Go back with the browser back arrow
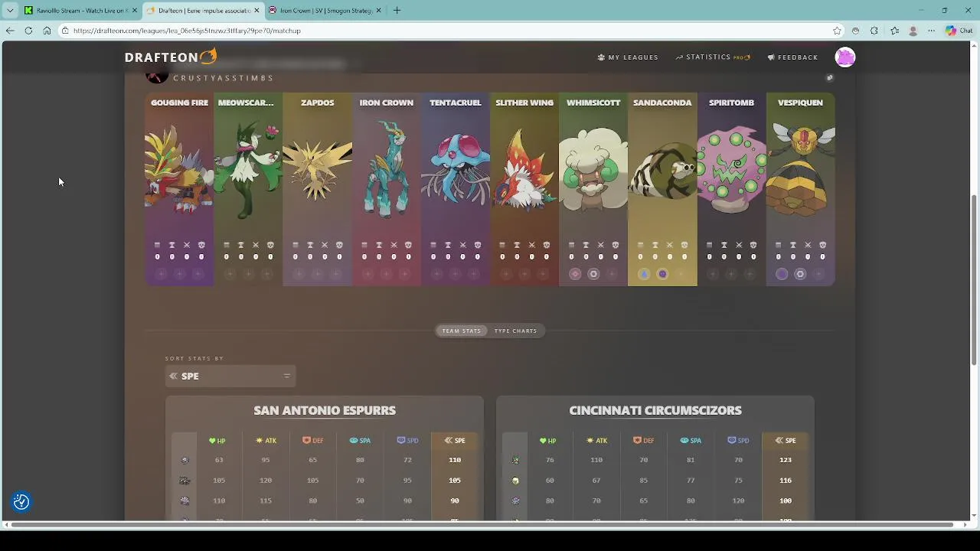 10,31
